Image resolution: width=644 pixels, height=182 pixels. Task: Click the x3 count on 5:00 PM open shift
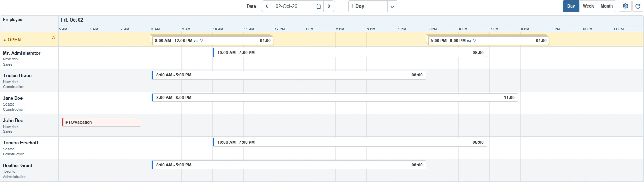click(x=469, y=41)
